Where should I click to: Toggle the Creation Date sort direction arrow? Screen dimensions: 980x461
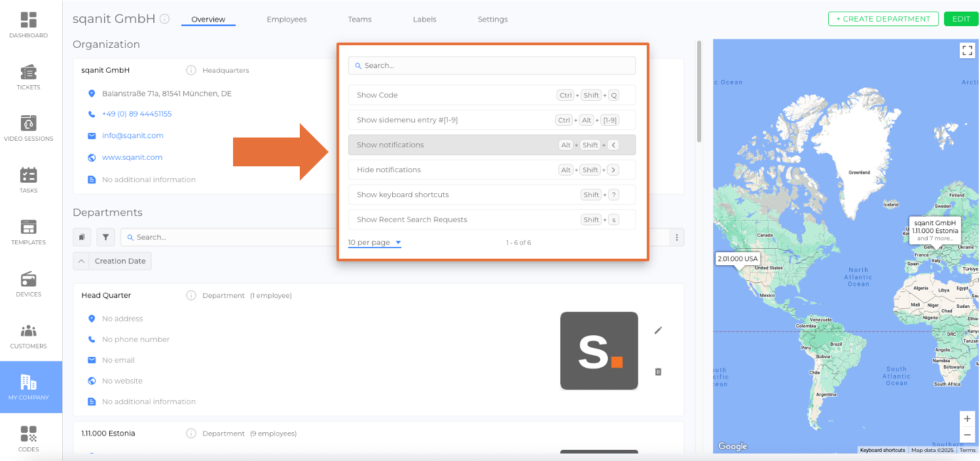coord(81,261)
